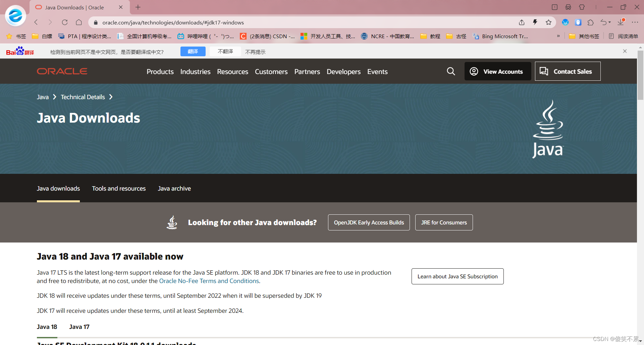
Task: Open Oracle site search magnifier
Action: click(451, 71)
